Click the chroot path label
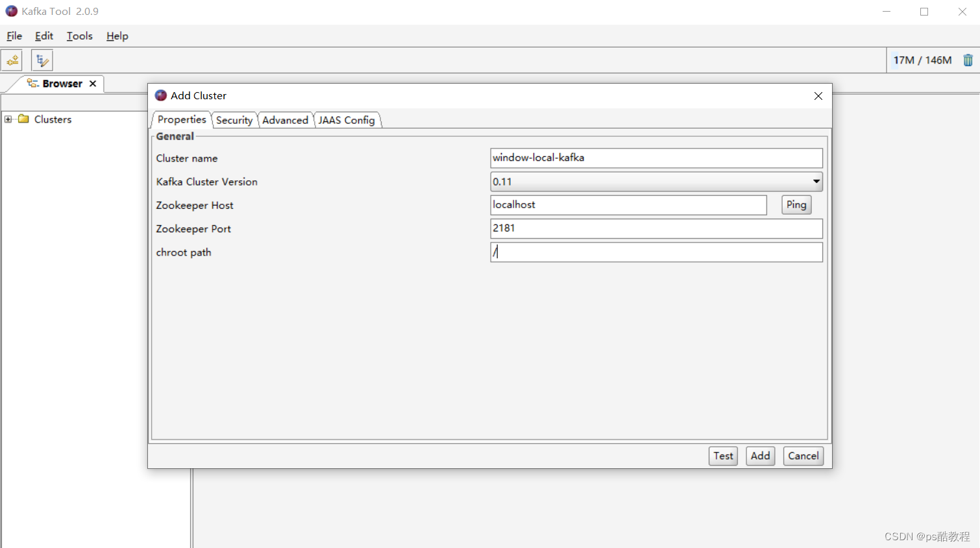Image resolution: width=980 pixels, height=548 pixels. (184, 252)
